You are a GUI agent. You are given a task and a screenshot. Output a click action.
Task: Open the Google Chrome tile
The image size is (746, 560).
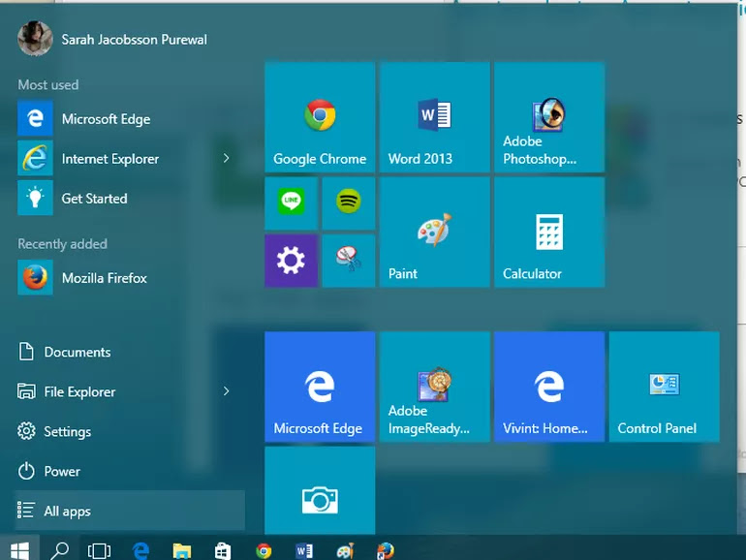320,117
